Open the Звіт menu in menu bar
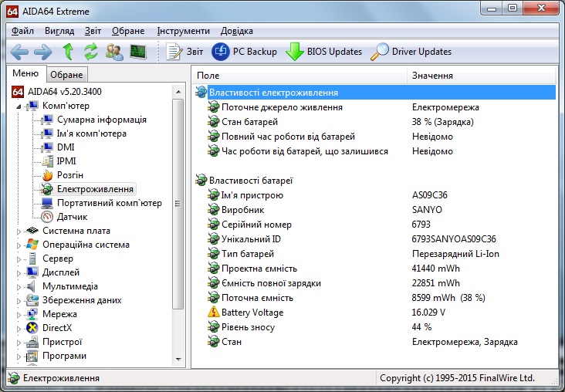Viewport: 565px width, 392px height. (93, 31)
